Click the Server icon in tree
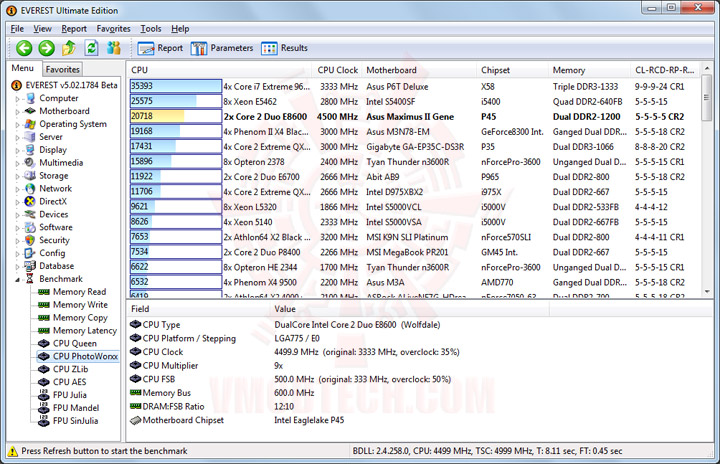720x464 pixels. tap(30, 137)
